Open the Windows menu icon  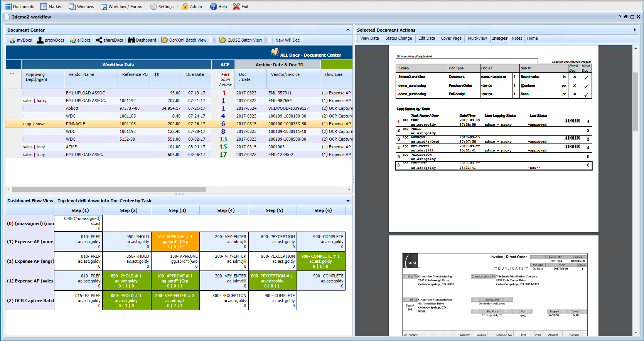coord(72,7)
